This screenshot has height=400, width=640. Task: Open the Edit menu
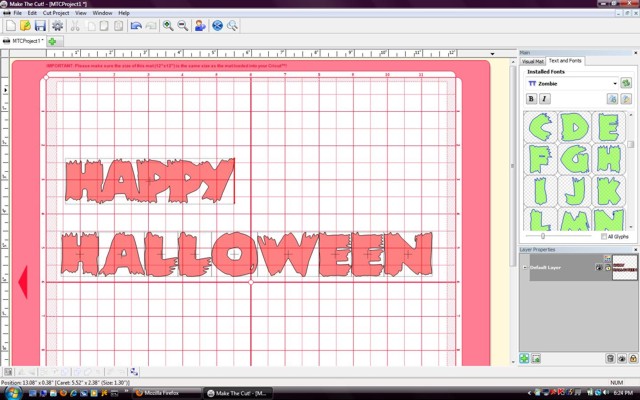click(32, 13)
